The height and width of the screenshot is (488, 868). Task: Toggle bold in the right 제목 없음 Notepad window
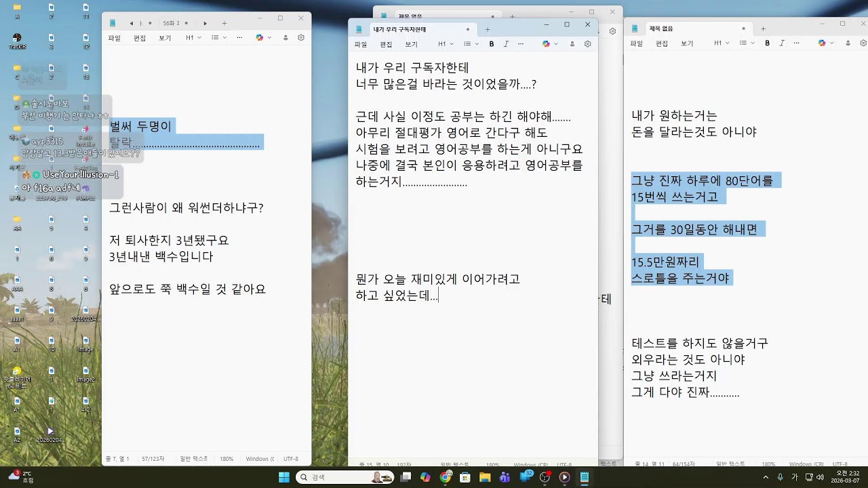pyautogui.click(x=768, y=43)
